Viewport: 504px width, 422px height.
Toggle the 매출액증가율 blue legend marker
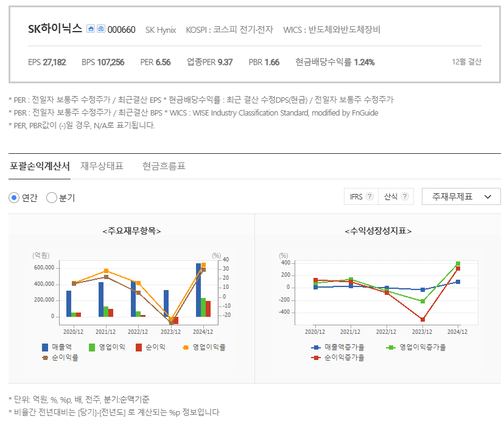[x=316, y=347]
